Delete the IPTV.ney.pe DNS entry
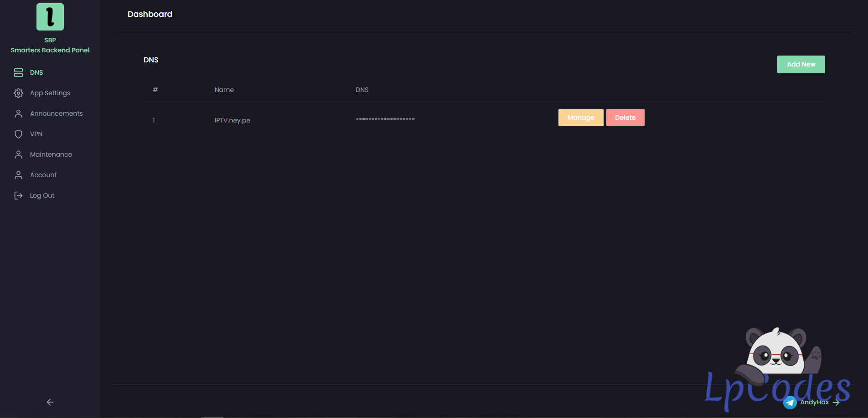 (x=625, y=117)
